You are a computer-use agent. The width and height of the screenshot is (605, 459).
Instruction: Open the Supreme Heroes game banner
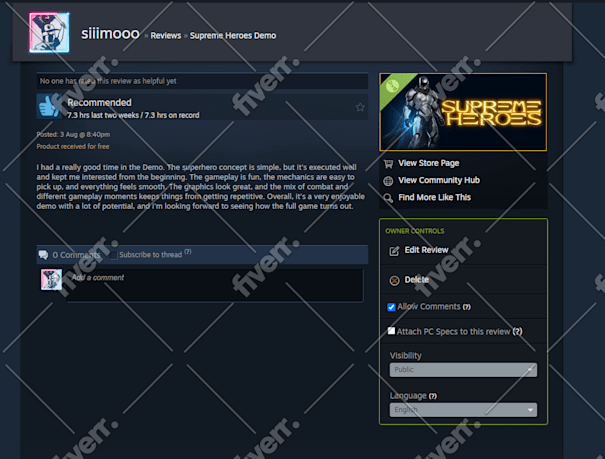[463, 112]
